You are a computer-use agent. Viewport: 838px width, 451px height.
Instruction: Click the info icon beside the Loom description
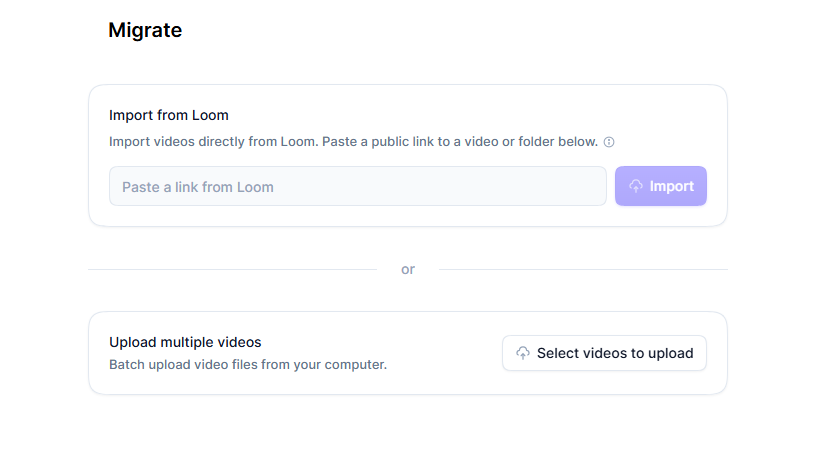point(609,142)
